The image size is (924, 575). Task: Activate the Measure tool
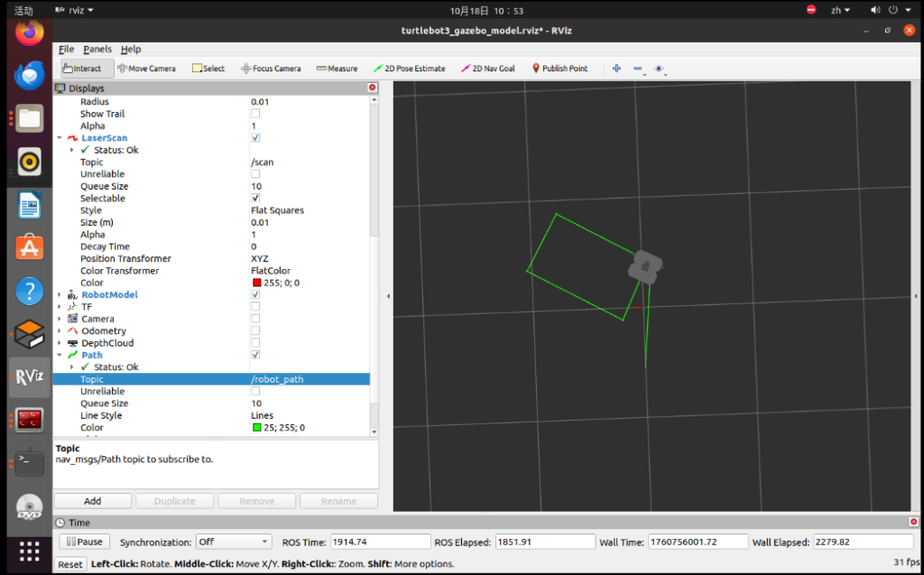click(x=337, y=69)
